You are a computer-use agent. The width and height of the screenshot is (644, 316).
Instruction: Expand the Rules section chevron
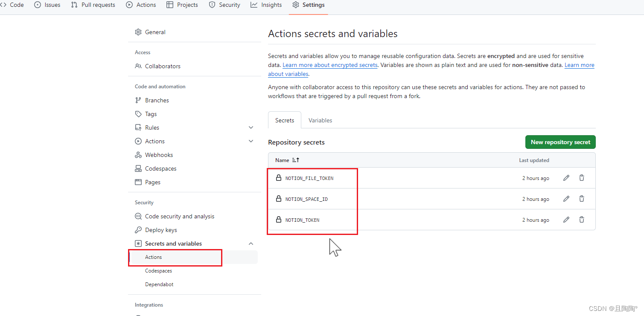pos(251,128)
